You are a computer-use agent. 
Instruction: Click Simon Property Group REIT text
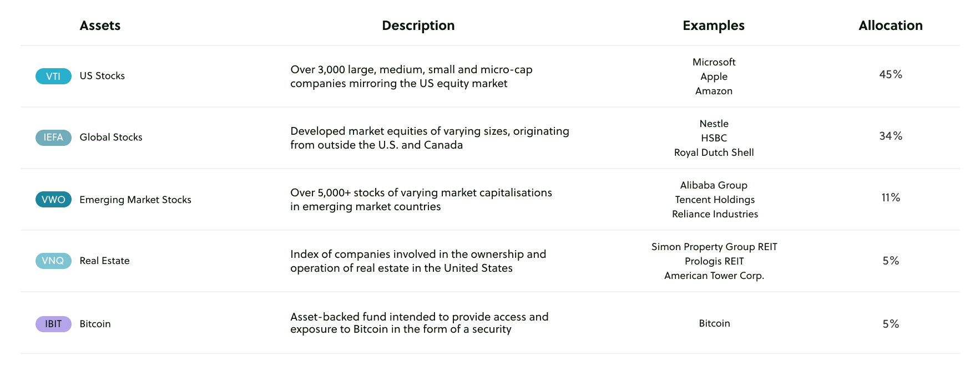(714, 247)
